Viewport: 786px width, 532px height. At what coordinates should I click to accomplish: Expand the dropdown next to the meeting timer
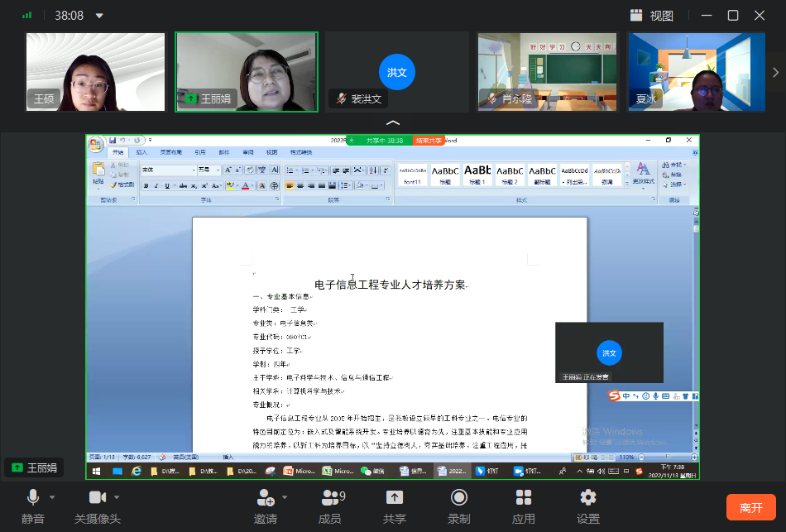click(x=100, y=16)
